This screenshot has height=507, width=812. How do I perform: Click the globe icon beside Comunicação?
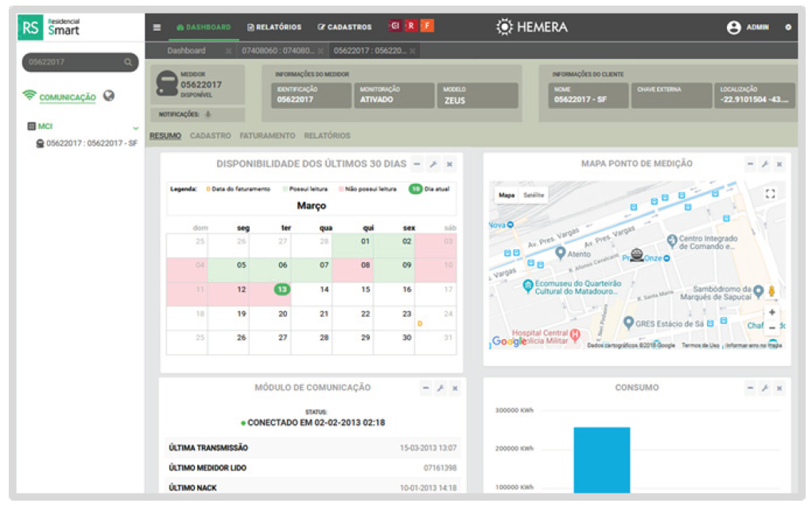109,96
